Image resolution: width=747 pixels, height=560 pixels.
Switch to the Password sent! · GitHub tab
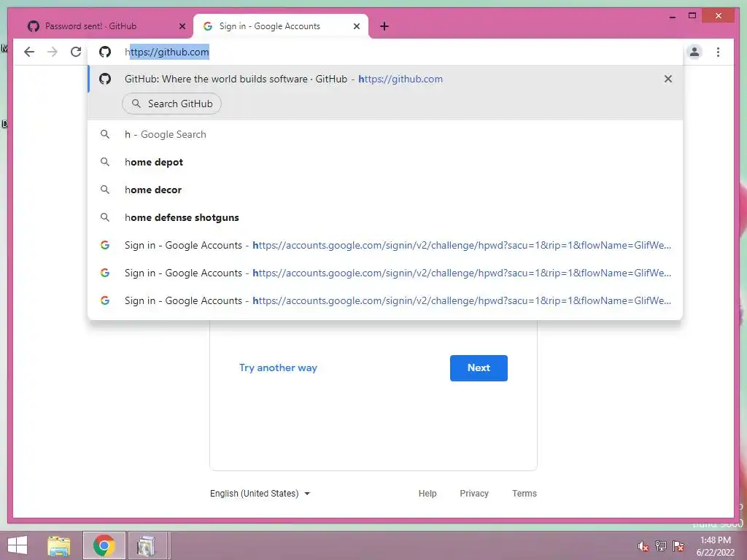107,26
